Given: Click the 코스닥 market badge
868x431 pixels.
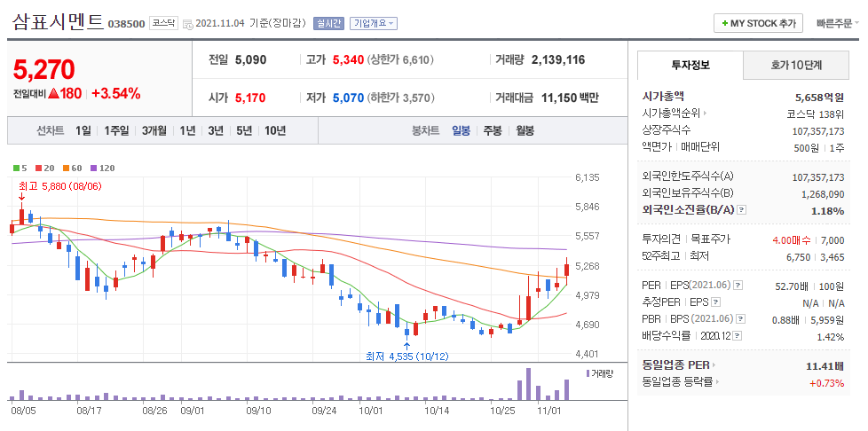Looking at the screenshot, I should [163, 23].
